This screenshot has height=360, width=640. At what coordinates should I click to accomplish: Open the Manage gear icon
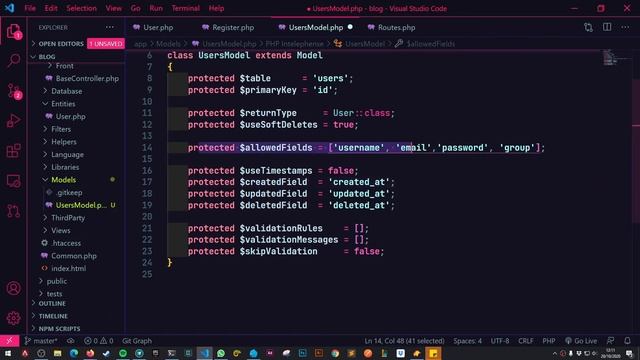pyautogui.click(x=13, y=318)
